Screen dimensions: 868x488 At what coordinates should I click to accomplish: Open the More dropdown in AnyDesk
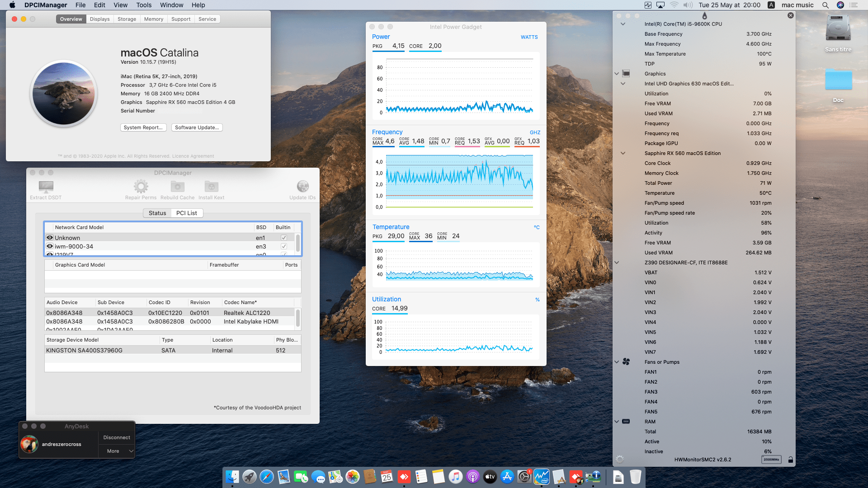[x=117, y=451]
